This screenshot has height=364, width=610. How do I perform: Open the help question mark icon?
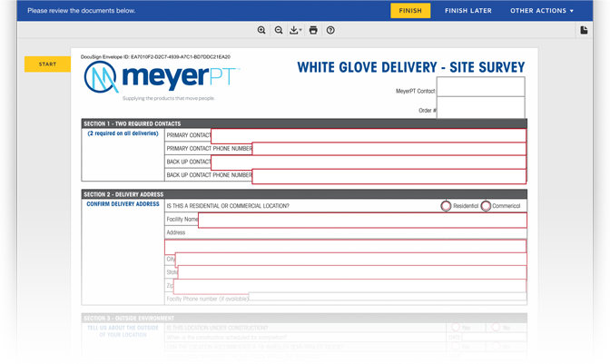coord(330,30)
